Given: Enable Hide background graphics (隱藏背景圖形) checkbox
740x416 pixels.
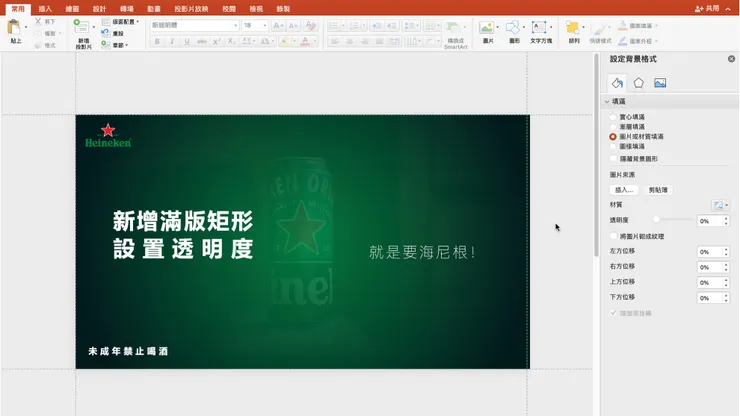Looking at the screenshot, I should point(614,159).
